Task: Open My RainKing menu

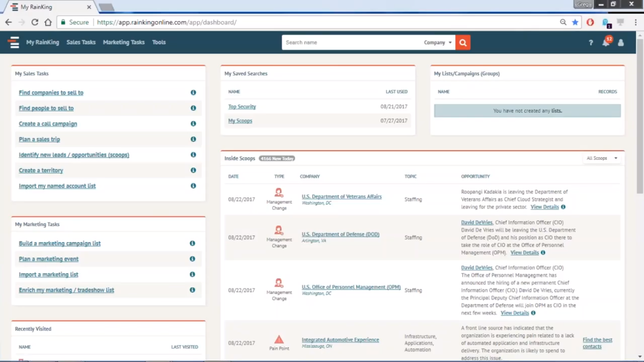Action: tap(42, 42)
